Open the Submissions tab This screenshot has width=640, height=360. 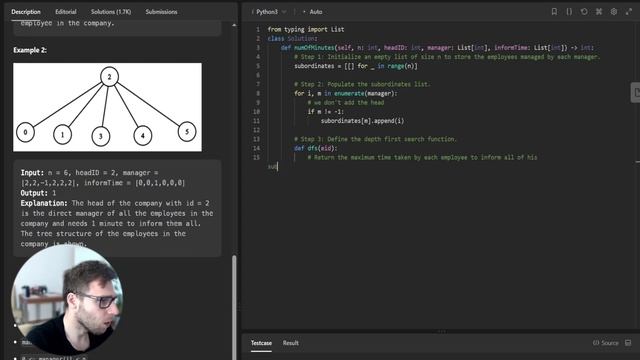tap(161, 12)
